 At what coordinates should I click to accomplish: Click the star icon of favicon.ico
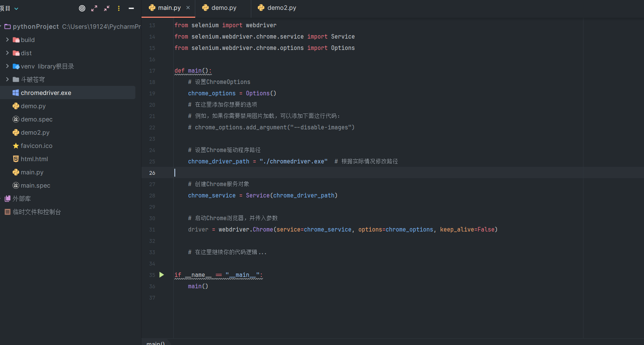(16, 146)
